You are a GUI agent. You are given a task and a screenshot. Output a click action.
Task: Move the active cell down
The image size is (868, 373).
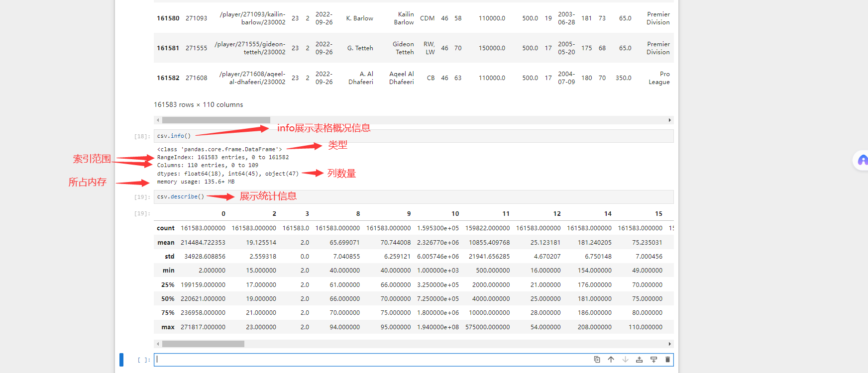(x=625, y=360)
